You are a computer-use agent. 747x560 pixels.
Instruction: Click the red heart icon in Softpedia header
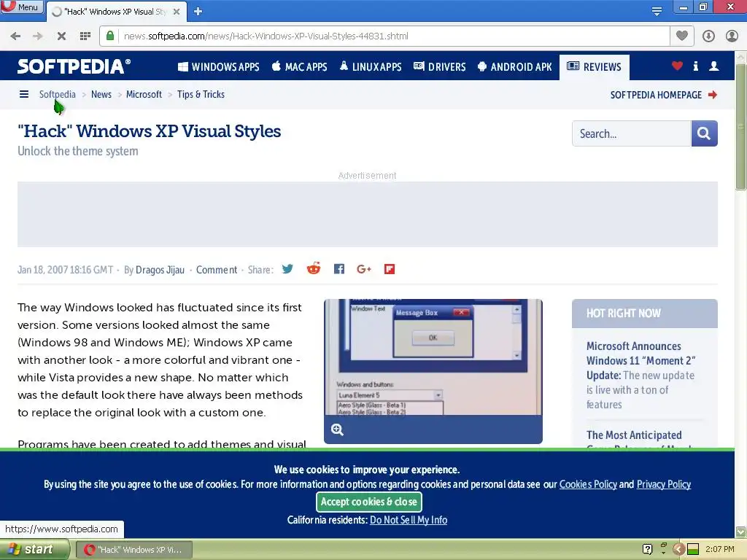tap(677, 66)
